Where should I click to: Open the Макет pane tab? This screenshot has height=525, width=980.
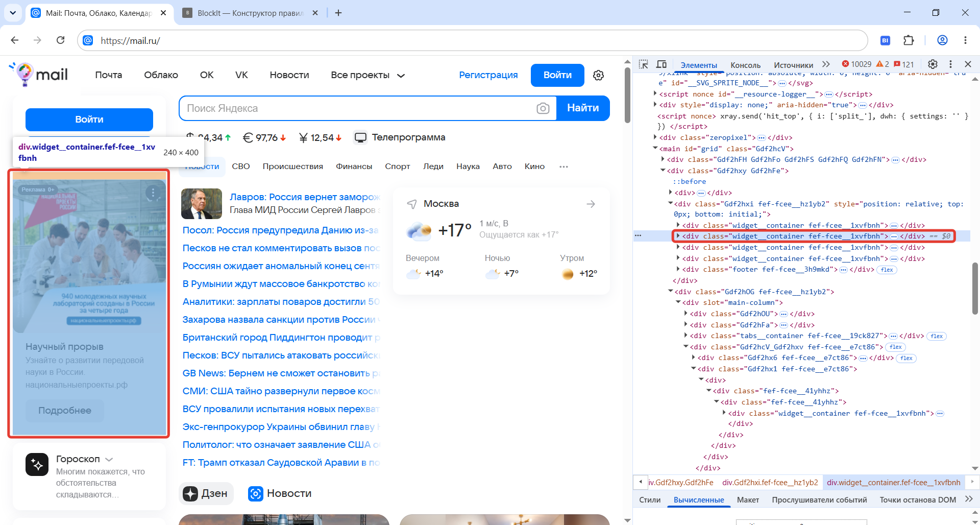point(748,500)
